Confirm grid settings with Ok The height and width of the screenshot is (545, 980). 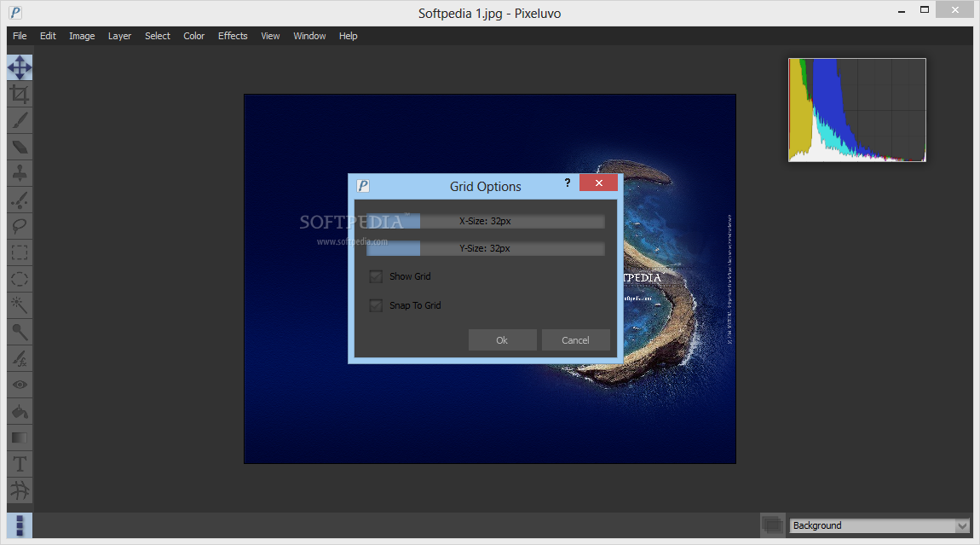502,339
